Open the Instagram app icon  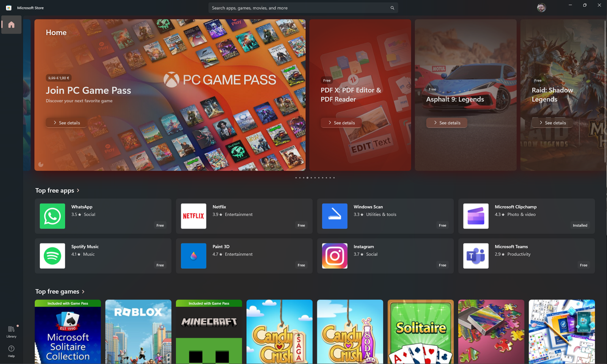[x=335, y=256]
